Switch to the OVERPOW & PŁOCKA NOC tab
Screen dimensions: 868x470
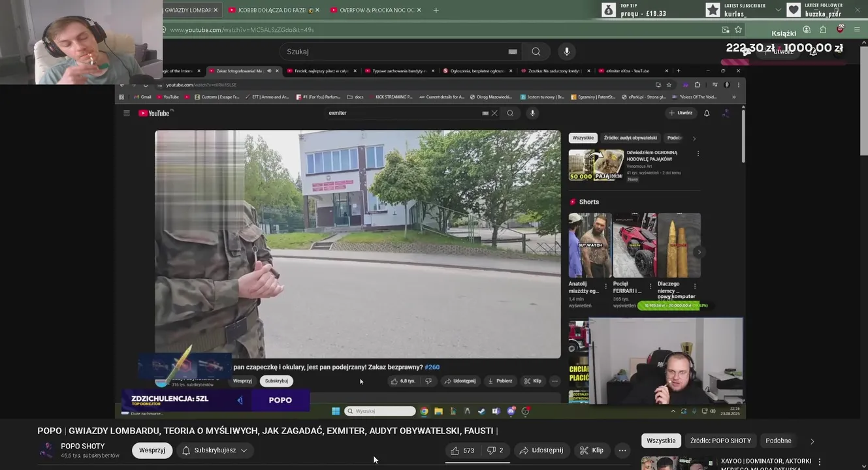tap(376, 10)
